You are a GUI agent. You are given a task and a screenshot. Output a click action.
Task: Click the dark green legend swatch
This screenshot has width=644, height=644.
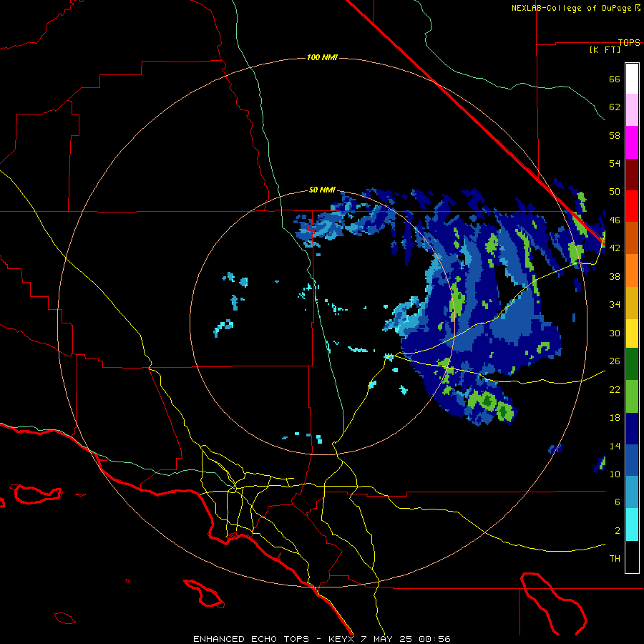click(x=632, y=364)
